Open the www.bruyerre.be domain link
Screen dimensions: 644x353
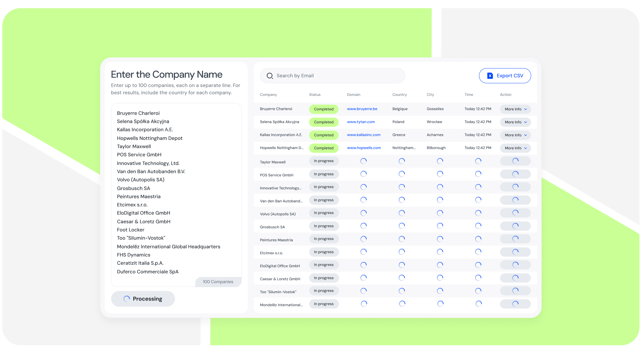point(362,109)
